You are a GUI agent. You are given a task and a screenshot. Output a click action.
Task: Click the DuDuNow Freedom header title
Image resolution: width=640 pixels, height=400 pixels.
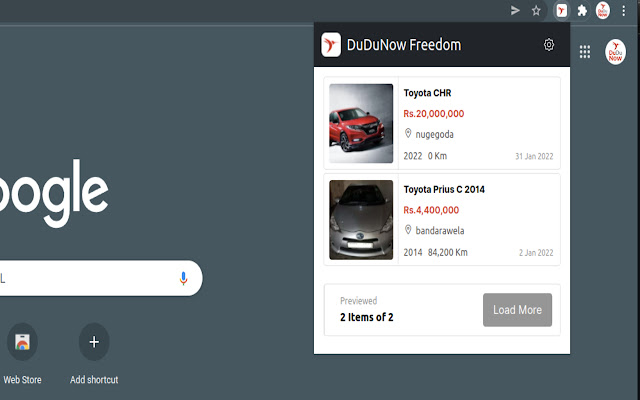404,44
